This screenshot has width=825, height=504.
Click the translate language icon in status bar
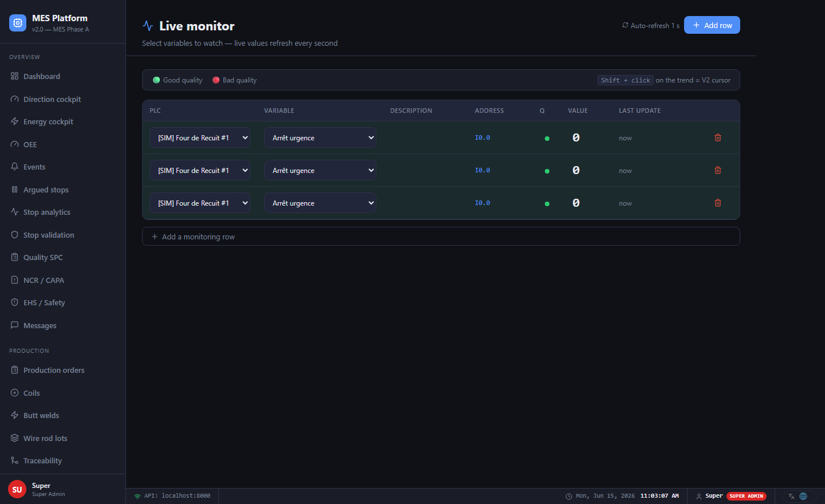tap(791, 496)
